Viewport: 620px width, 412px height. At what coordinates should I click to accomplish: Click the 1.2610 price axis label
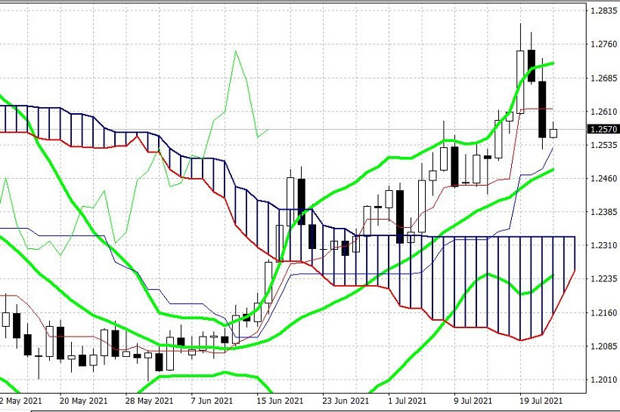[x=603, y=111]
